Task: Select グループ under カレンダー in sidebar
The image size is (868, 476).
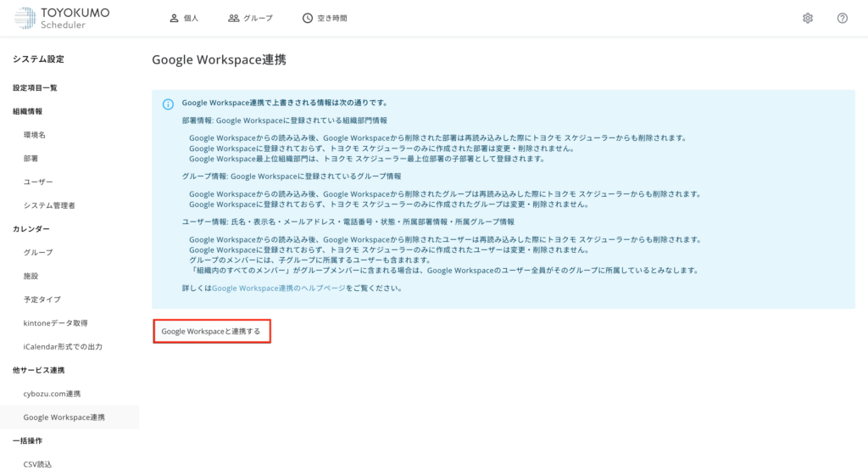Action: 38,253
